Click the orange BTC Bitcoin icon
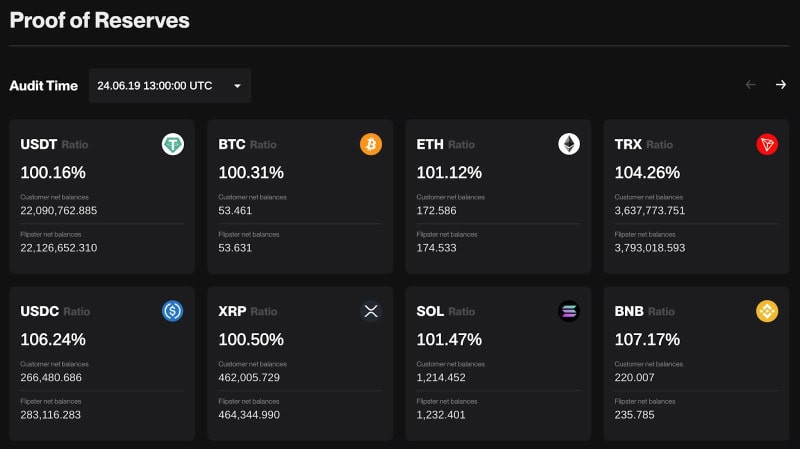 [x=371, y=145]
